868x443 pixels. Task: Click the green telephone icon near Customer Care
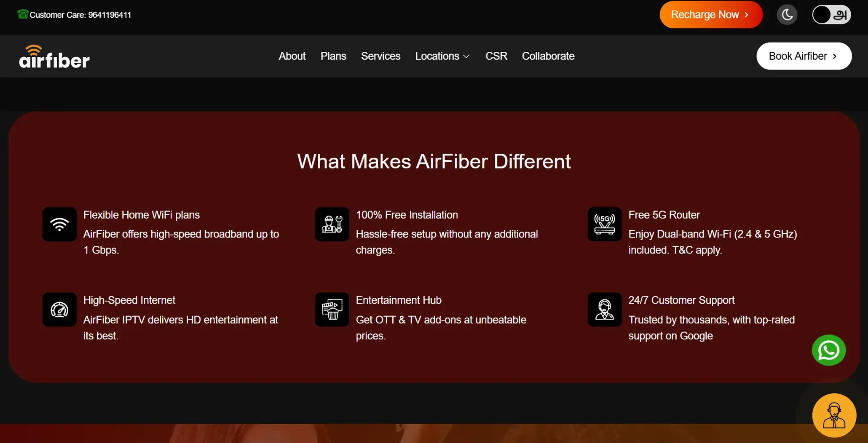[x=23, y=14]
